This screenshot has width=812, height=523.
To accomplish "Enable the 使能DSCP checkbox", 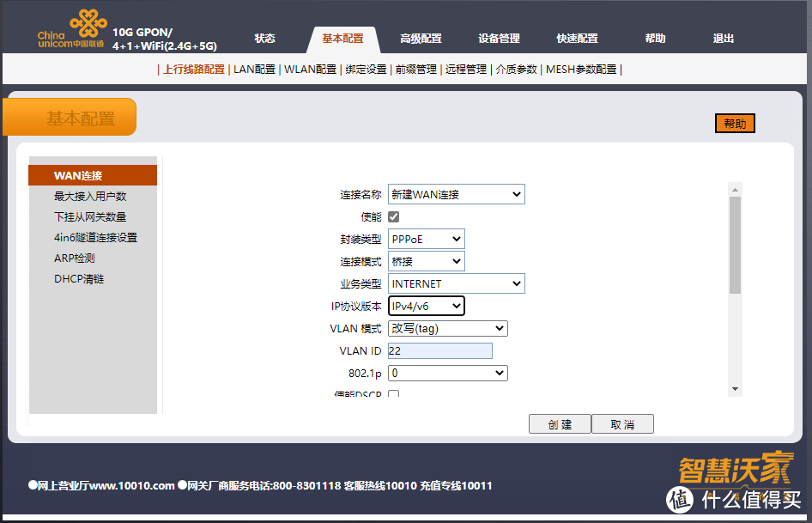I will pos(394,395).
